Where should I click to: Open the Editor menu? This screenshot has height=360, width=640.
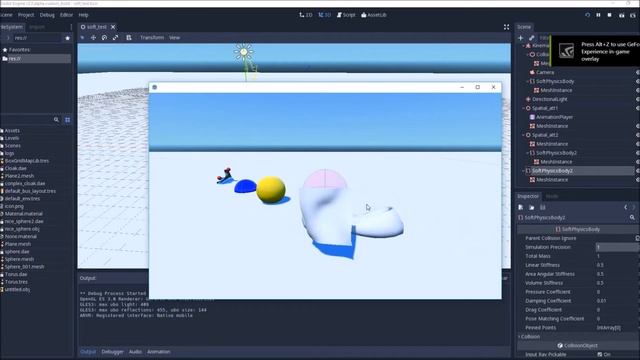[x=66, y=15]
